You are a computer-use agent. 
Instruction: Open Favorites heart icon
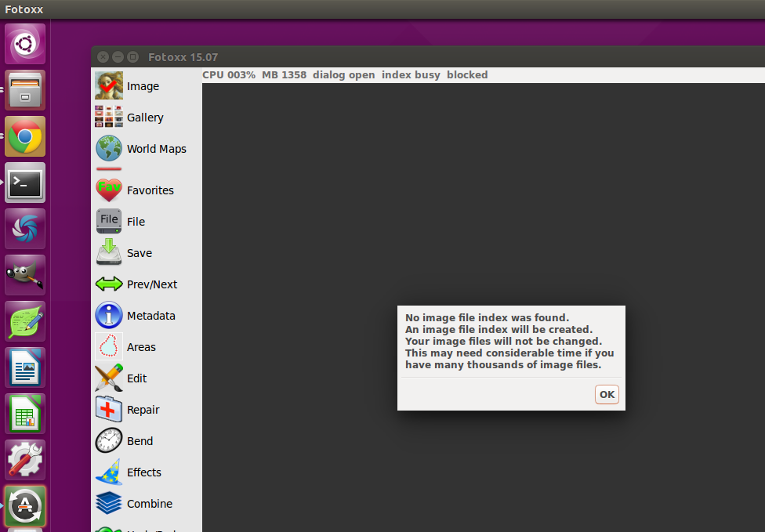pos(108,190)
